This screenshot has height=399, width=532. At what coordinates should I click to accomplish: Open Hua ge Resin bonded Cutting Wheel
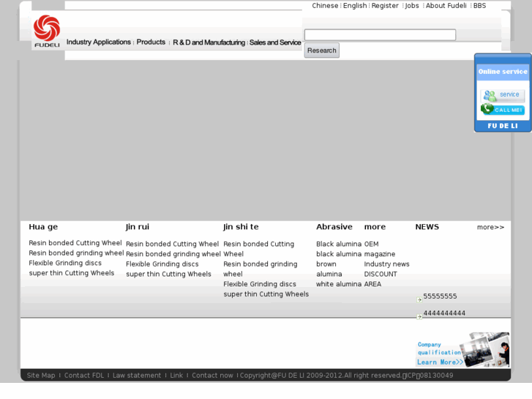pyautogui.click(x=75, y=243)
